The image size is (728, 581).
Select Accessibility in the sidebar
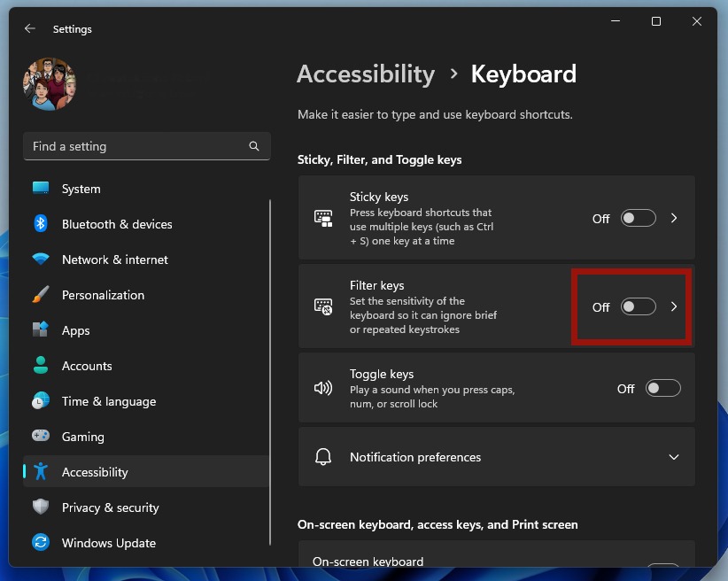(94, 472)
